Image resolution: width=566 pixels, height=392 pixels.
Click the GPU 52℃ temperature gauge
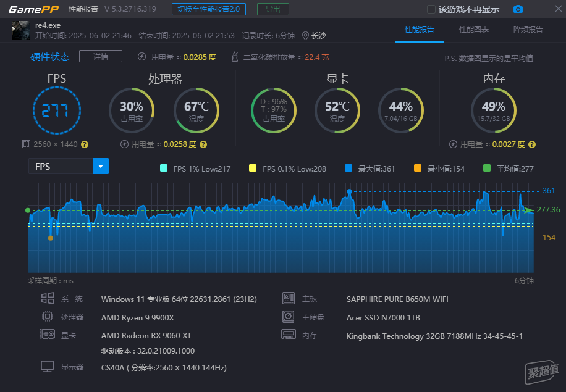[x=337, y=111]
